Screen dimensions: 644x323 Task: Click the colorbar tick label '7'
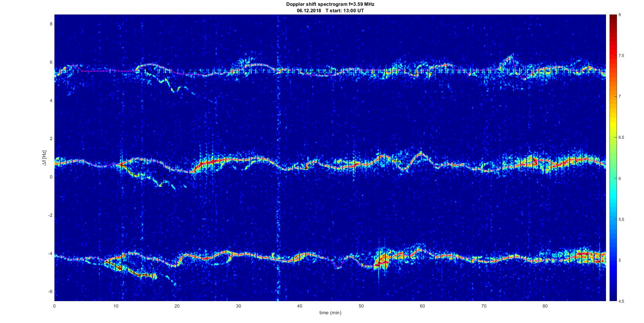(620, 97)
